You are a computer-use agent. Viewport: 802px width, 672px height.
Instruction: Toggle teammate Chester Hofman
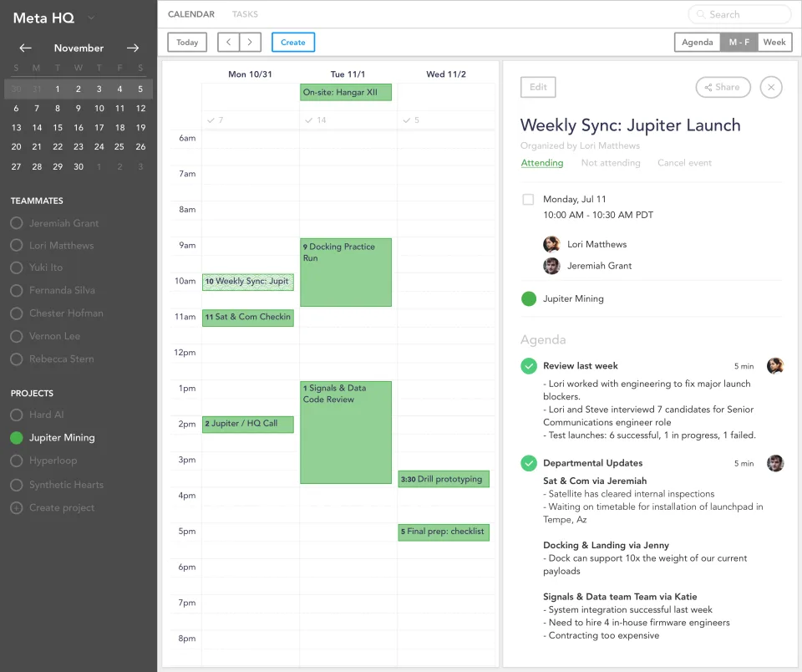pyautogui.click(x=17, y=313)
